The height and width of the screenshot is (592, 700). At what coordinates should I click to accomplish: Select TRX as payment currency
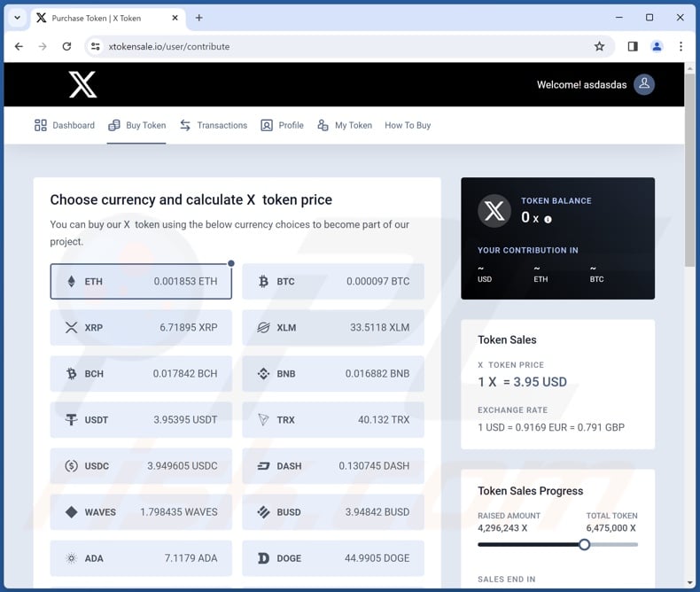[333, 420]
